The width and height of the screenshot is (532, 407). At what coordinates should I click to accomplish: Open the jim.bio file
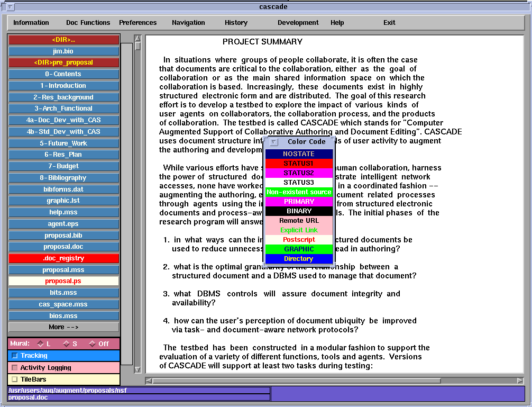click(63, 51)
